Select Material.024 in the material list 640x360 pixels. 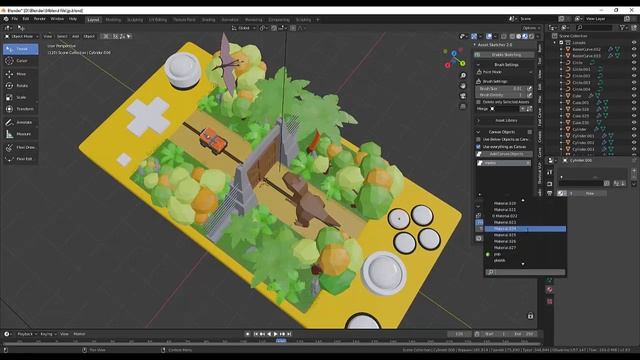(x=525, y=229)
